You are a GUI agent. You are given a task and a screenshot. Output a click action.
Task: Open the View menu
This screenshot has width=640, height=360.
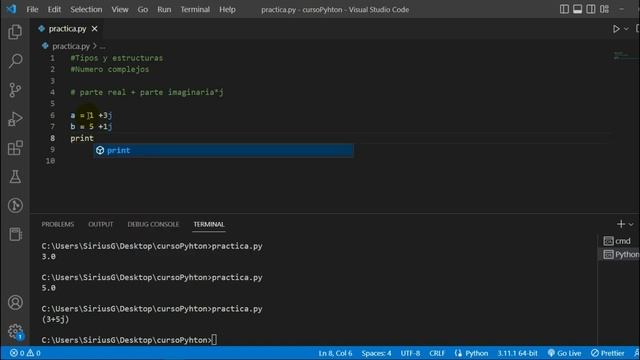tap(120, 9)
